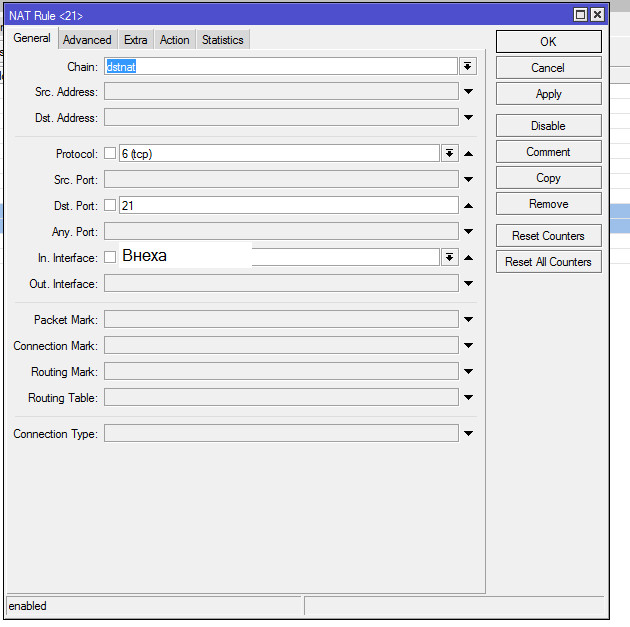
Task: Click the enabled status text
Action: (27, 606)
